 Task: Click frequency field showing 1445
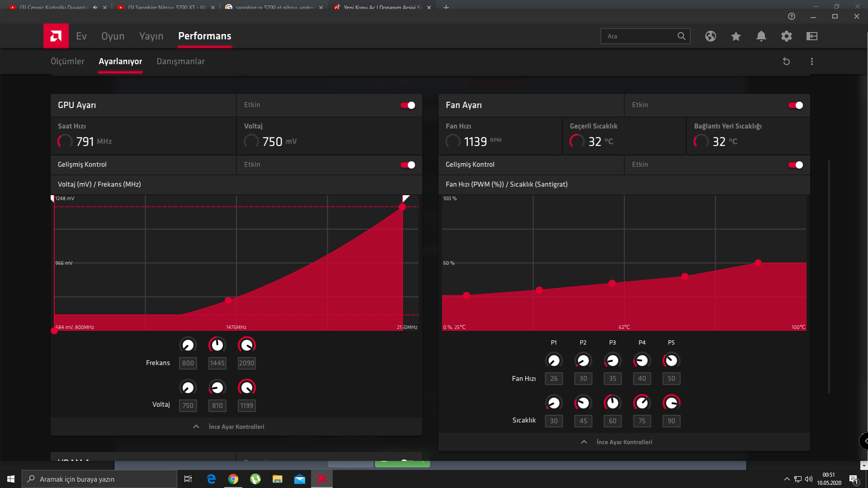(x=217, y=363)
